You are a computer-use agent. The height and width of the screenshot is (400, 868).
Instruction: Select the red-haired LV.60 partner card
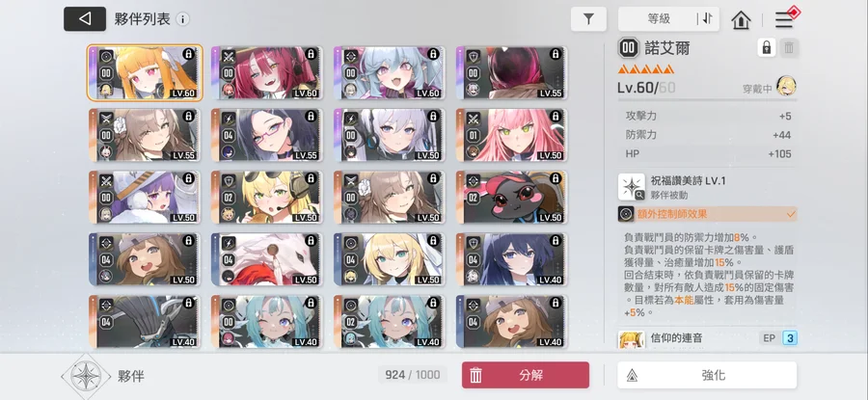click(x=266, y=72)
